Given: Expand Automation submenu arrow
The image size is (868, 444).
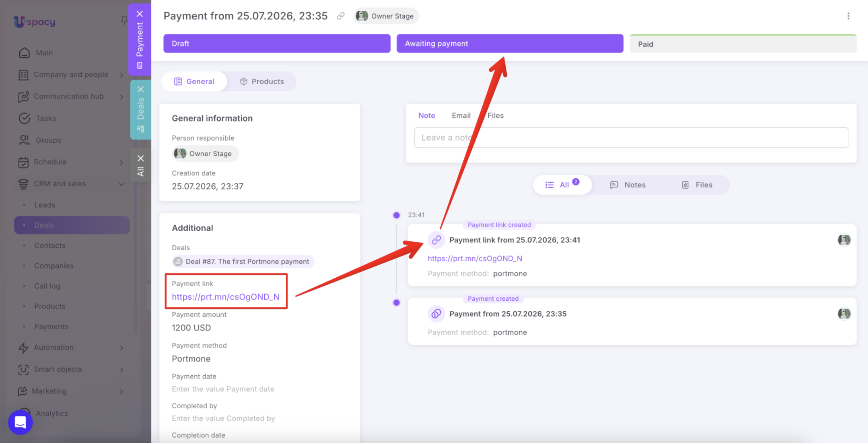Looking at the screenshot, I should pos(121,348).
